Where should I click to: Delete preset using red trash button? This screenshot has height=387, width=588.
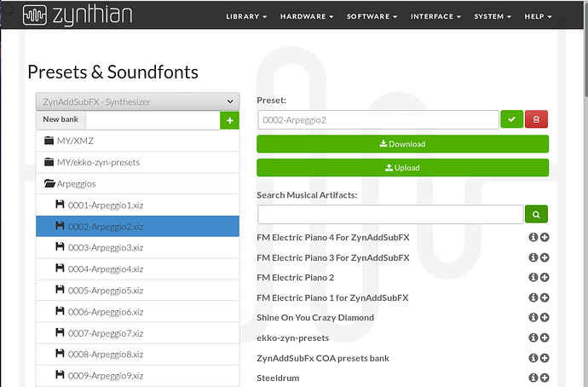point(536,119)
